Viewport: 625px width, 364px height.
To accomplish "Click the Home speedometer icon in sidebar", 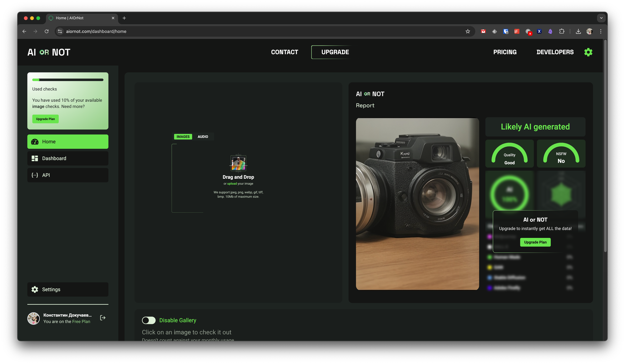I will pyautogui.click(x=35, y=142).
